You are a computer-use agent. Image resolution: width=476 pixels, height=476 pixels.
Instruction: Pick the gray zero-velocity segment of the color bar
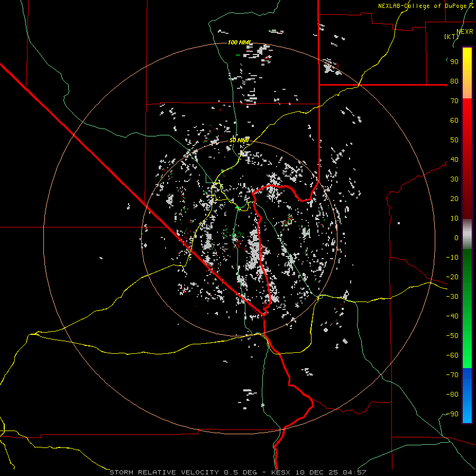click(467, 234)
